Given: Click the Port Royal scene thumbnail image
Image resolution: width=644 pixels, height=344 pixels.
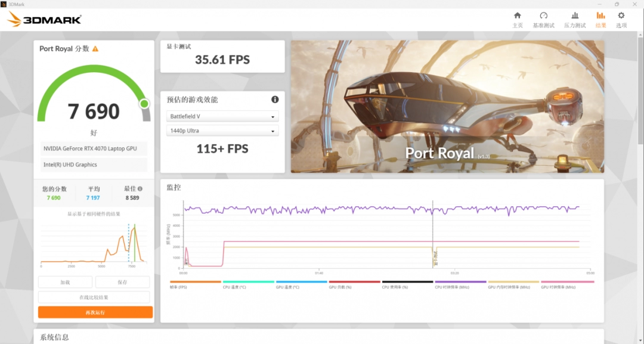Looking at the screenshot, I should click(x=447, y=106).
